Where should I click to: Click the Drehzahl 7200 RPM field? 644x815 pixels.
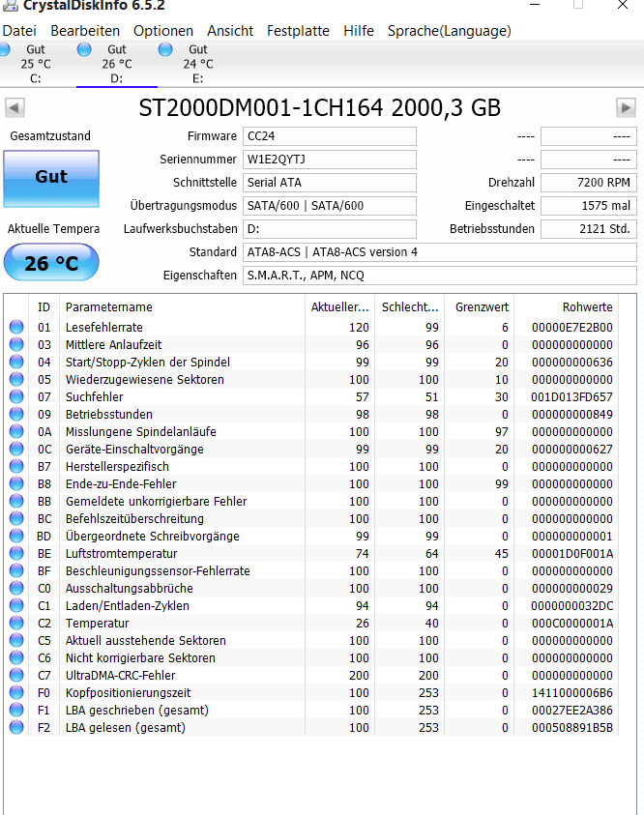click(588, 183)
